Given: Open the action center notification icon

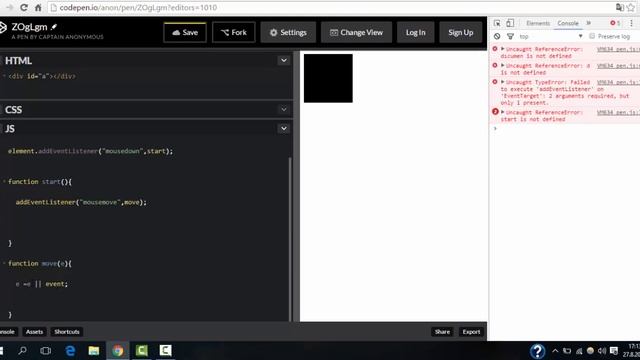Looking at the screenshot, I should coord(614,351).
